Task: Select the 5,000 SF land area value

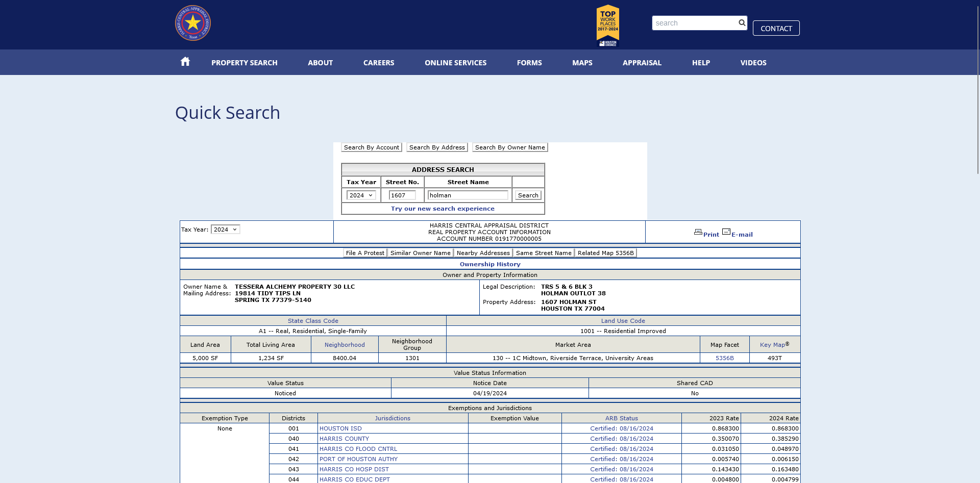Action: tap(205, 358)
